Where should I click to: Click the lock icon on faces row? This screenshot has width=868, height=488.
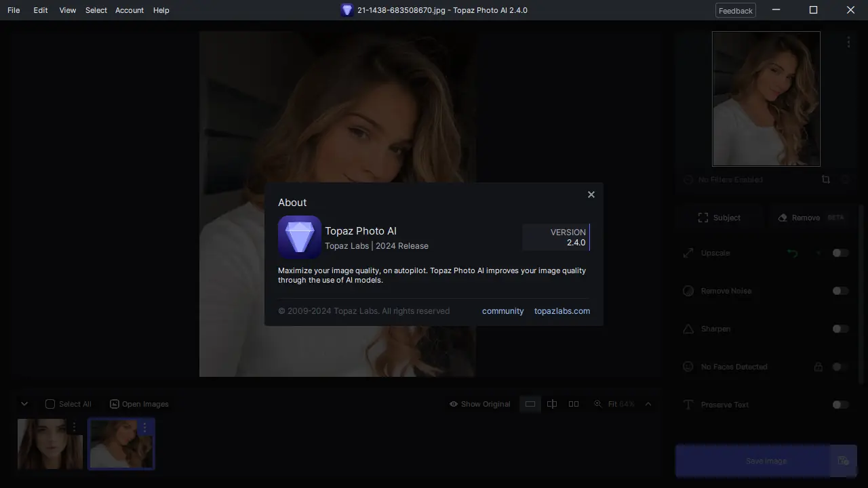818,367
